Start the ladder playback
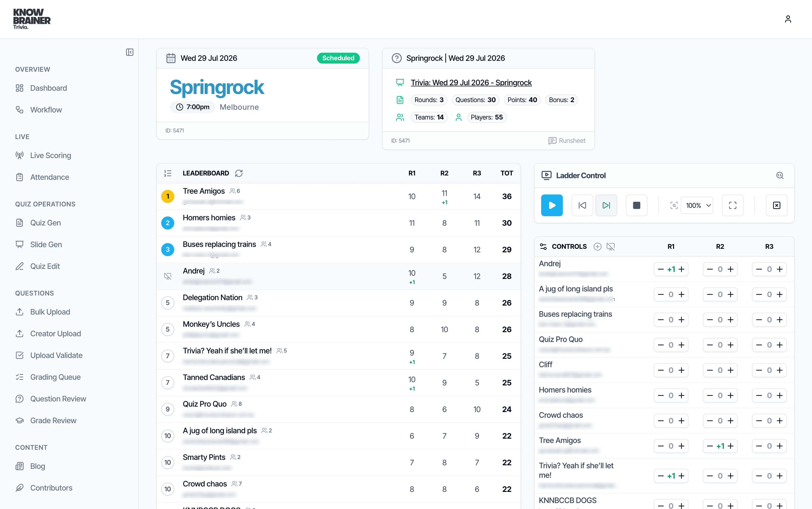 pos(552,205)
